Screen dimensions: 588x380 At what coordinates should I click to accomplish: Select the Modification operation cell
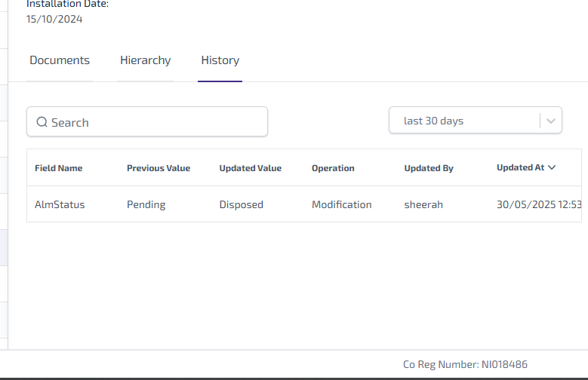[x=341, y=204]
